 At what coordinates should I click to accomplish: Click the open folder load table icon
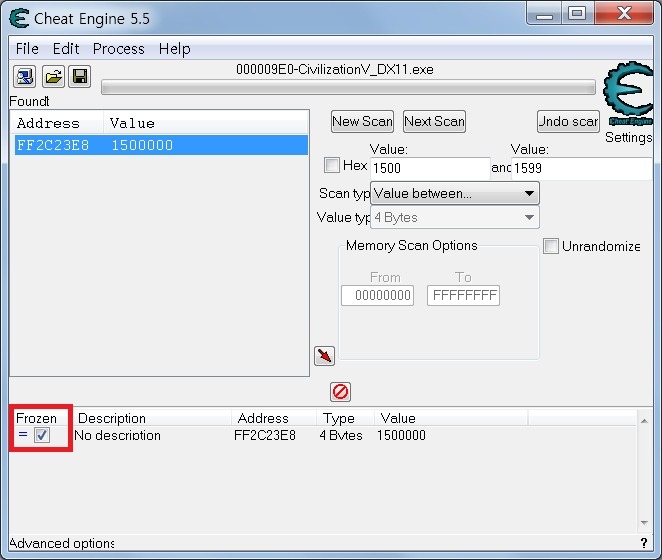click(x=53, y=77)
